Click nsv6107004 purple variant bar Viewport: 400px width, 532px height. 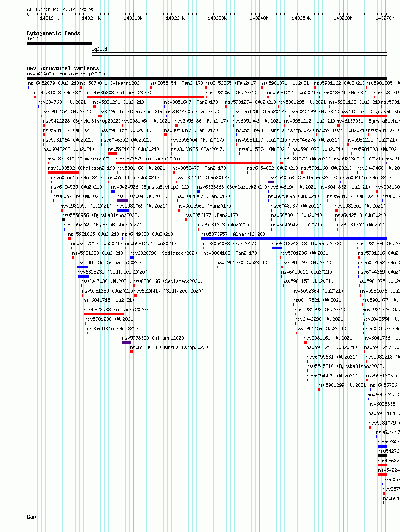click(122, 201)
